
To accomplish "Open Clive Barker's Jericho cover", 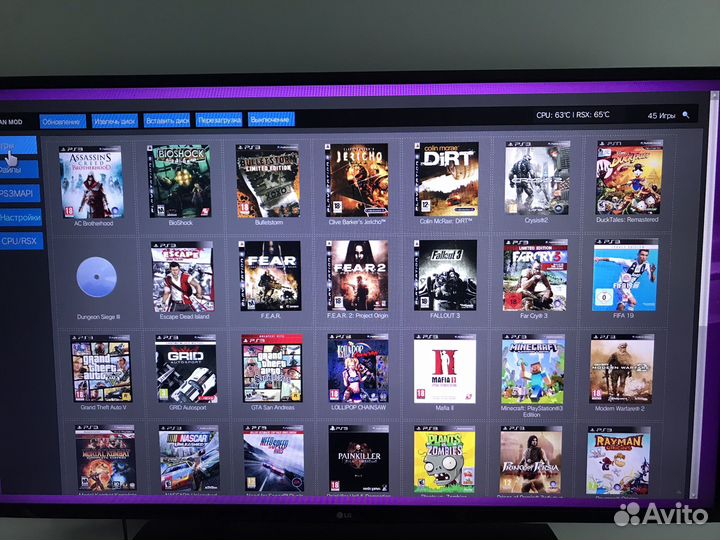I will pos(357,180).
